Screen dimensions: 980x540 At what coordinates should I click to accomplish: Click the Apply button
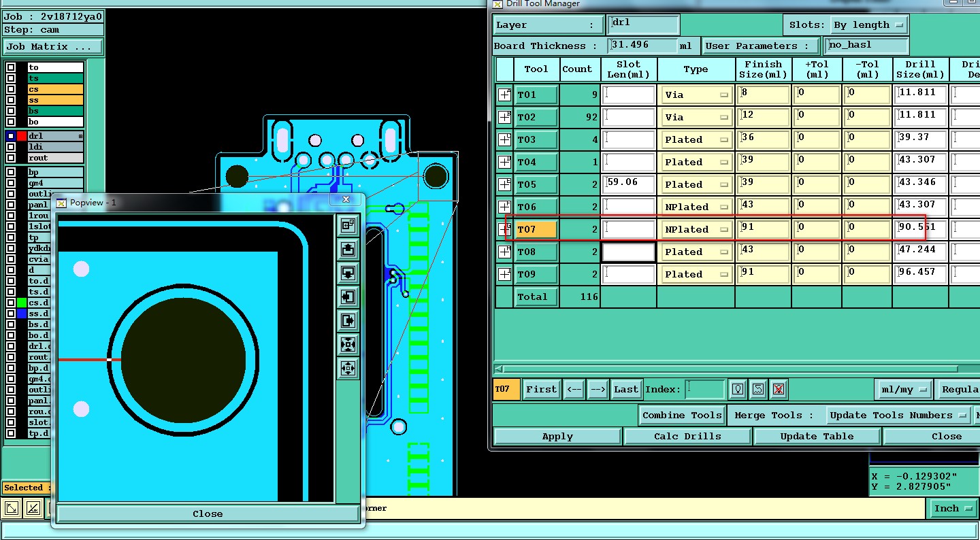557,437
